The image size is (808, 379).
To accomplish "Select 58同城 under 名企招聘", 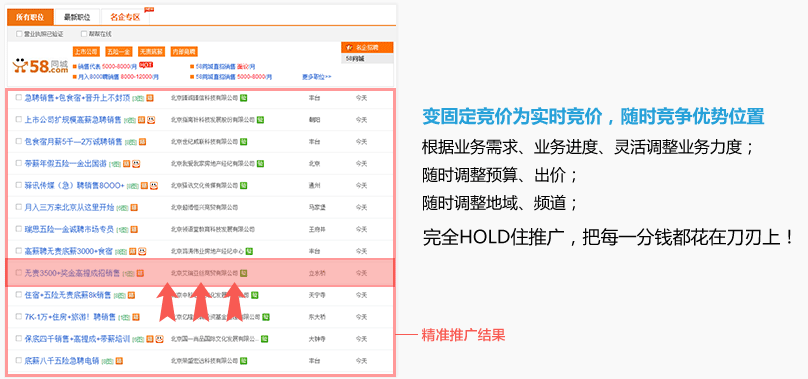I will point(355,59).
